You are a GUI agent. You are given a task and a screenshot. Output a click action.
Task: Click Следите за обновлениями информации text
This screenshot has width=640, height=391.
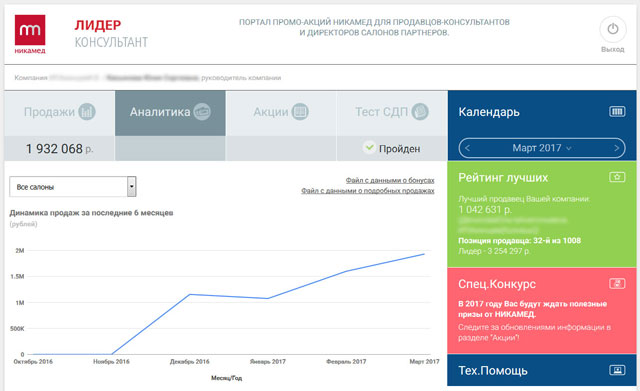pyautogui.click(x=534, y=332)
